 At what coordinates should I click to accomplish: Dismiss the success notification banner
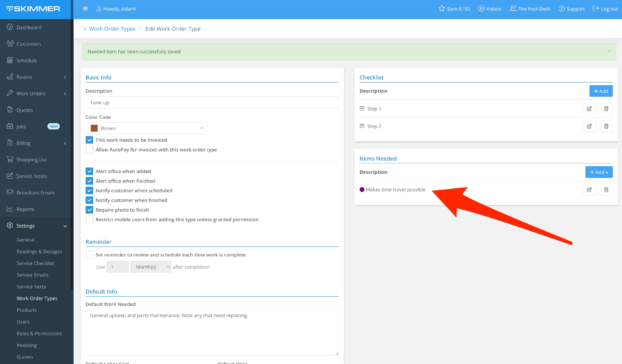click(x=609, y=51)
